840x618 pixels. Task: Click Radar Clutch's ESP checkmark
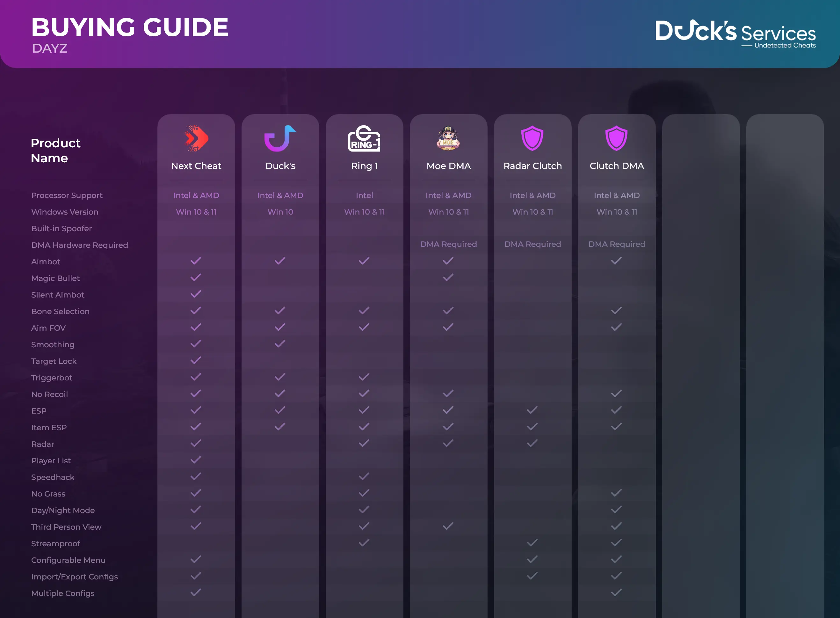pyautogui.click(x=532, y=410)
